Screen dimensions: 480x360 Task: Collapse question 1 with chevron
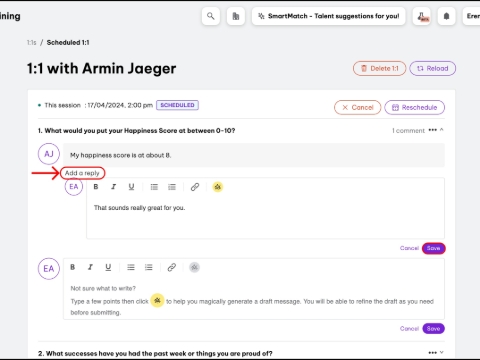[442, 130]
